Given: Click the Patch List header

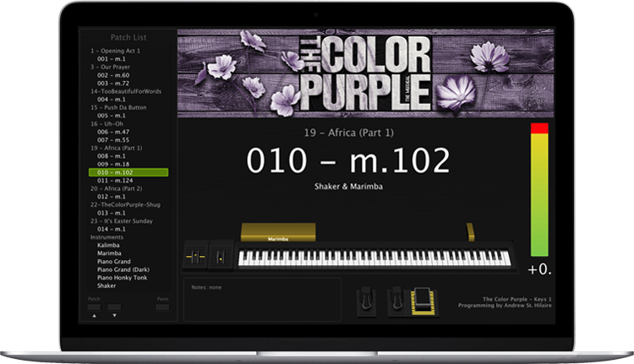Looking at the screenshot, I should (x=128, y=37).
